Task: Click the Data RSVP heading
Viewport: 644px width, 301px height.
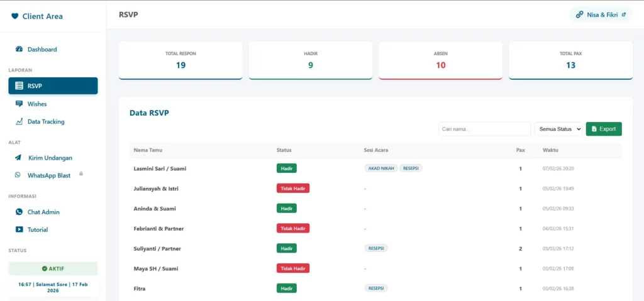Action: tap(149, 113)
